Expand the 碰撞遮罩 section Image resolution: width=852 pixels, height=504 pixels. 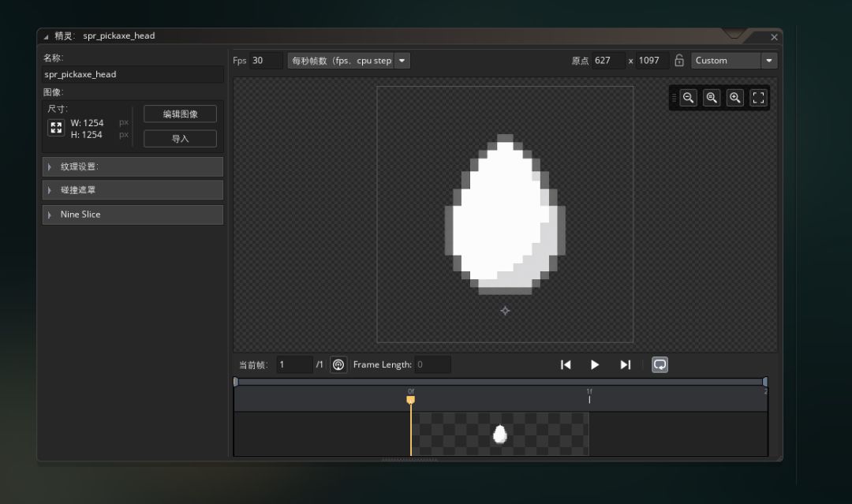coord(133,190)
